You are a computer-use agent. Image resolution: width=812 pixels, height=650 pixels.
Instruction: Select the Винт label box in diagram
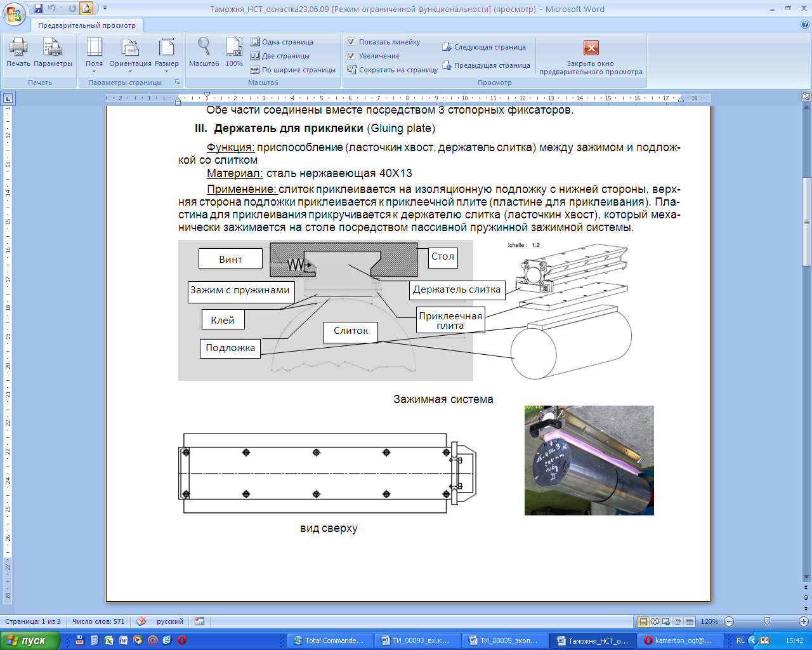tap(230, 259)
